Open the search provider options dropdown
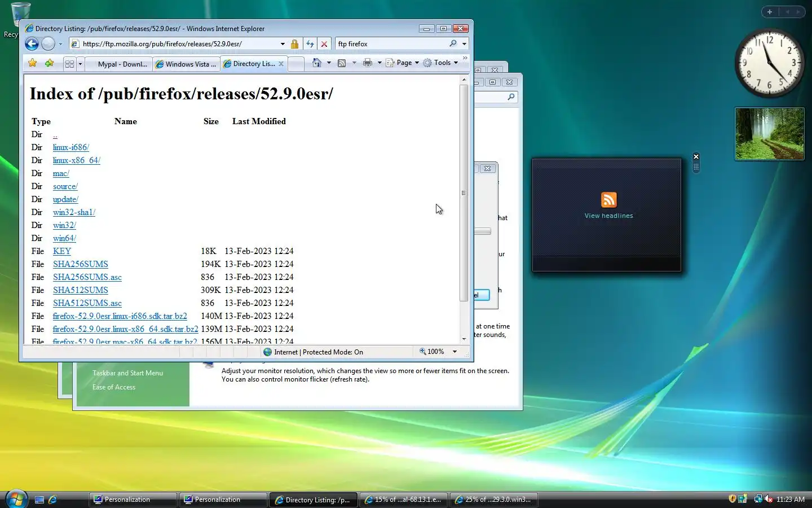The image size is (812, 508). (x=464, y=44)
